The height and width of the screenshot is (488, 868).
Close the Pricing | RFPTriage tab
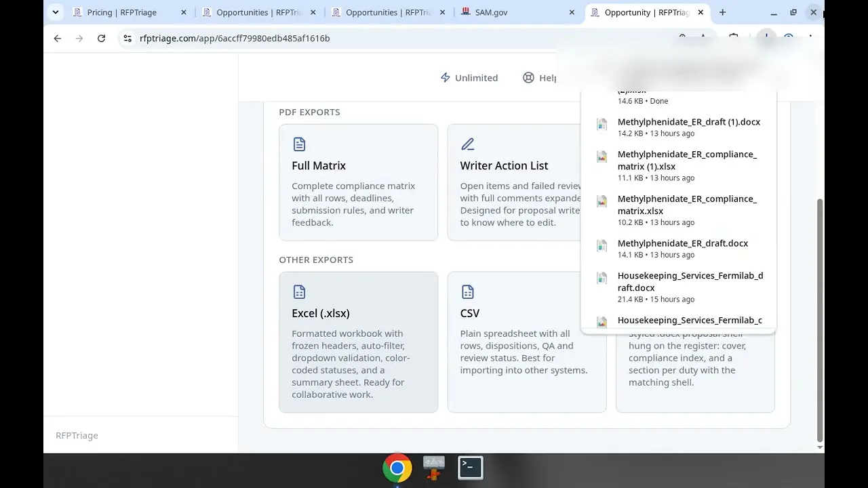[x=183, y=12]
